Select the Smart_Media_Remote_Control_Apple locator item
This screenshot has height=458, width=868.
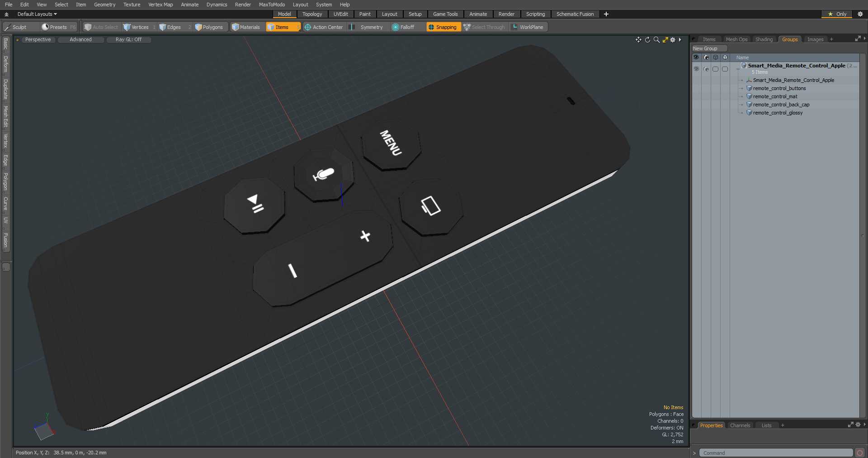coord(793,80)
